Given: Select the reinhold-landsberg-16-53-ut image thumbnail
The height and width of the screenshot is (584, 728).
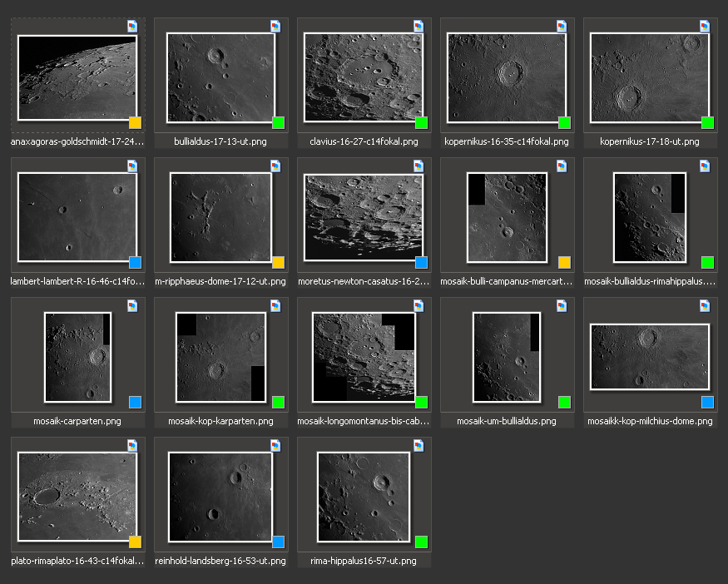Looking at the screenshot, I should pyautogui.click(x=220, y=497).
